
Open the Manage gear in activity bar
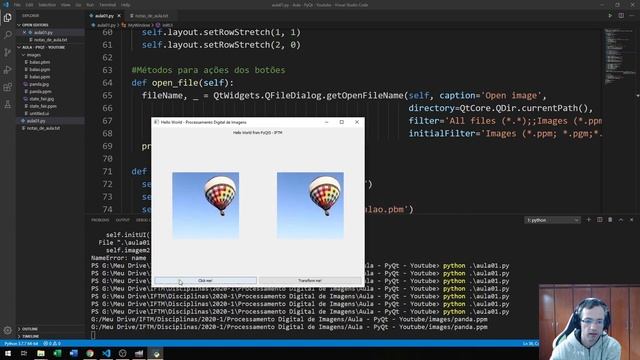pos(8,330)
